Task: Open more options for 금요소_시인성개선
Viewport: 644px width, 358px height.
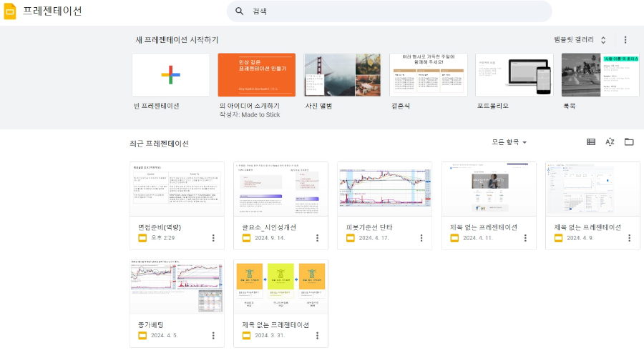Action: pyautogui.click(x=317, y=238)
